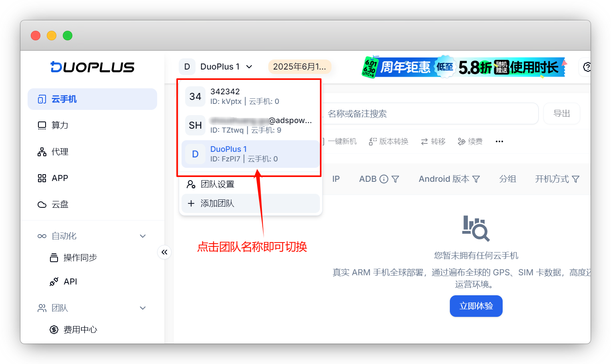Click the SH team avatar
The width and height of the screenshot is (611, 364).
point(195,125)
